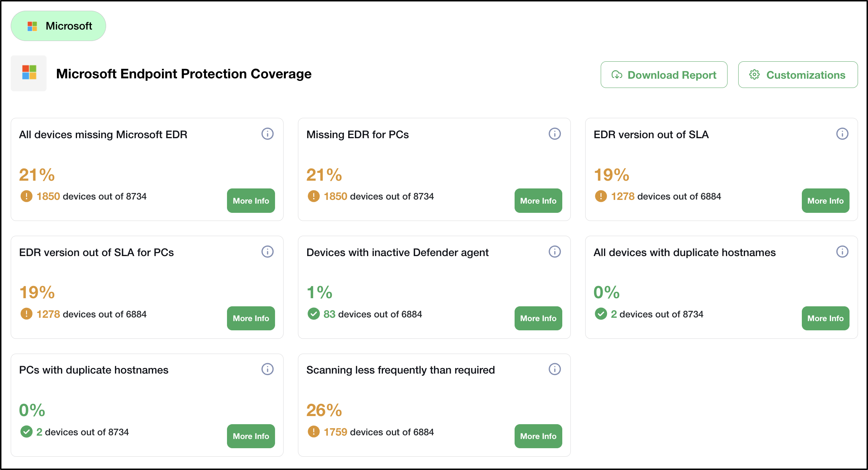Image resolution: width=868 pixels, height=470 pixels.
Task: Click checkmark in PCs with duplicate hostnames card
Action: click(x=26, y=432)
